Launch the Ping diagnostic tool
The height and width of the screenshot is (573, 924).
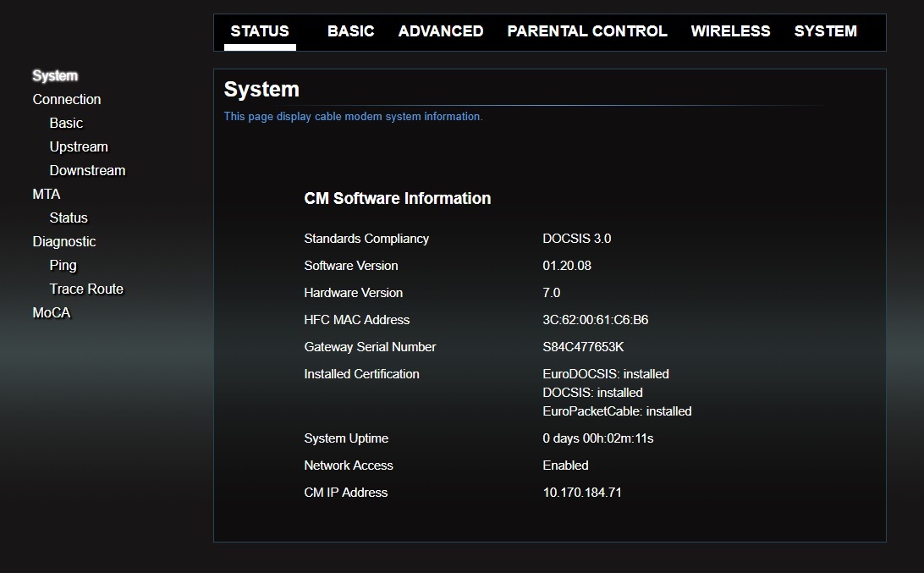[x=63, y=265]
